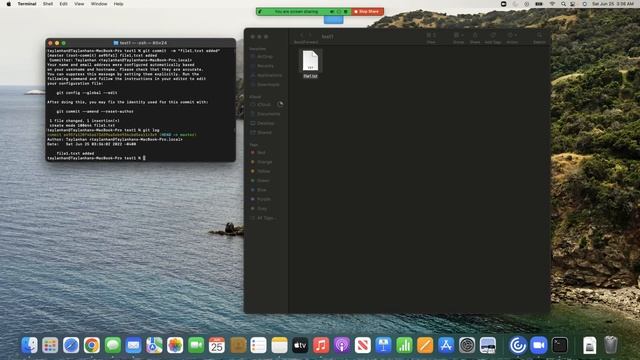Click the Stop Share button
Image resolution: width=640 pixels, height=360 pixels.
coord(367,11)
